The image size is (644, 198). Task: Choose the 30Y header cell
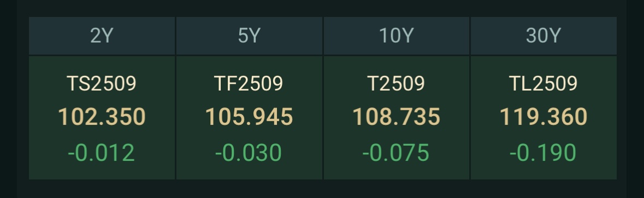[x=543, y=35]
